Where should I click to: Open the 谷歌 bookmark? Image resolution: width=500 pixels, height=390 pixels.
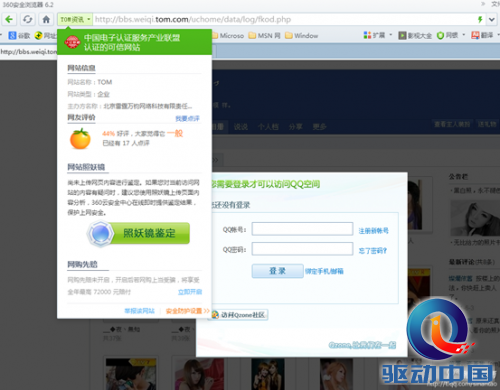click(19, 35)
